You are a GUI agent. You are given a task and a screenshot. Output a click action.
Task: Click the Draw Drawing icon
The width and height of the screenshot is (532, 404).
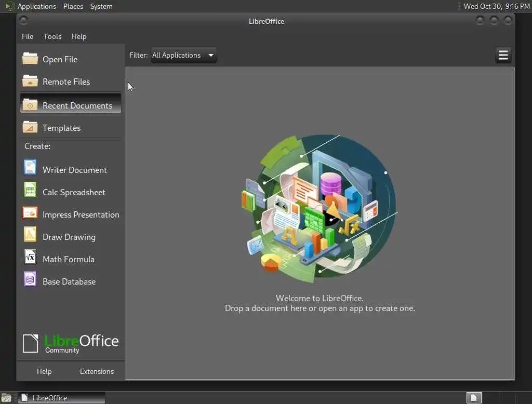(x=30, y=234)
